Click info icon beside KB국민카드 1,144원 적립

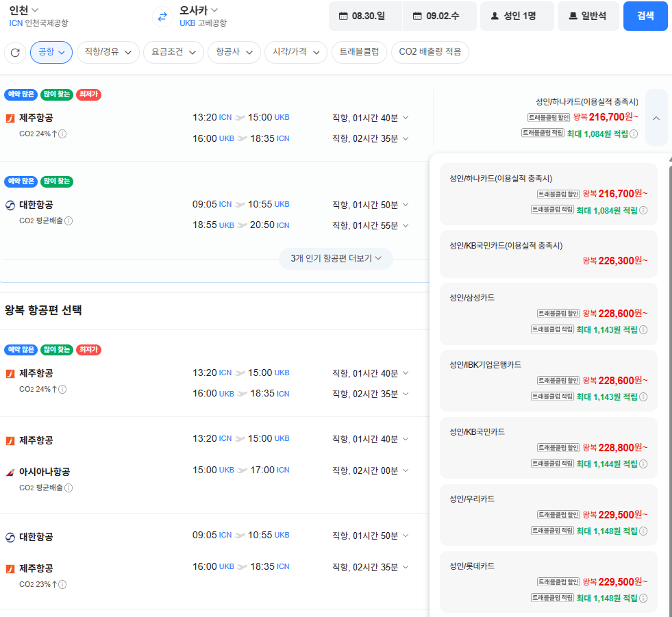643,464
